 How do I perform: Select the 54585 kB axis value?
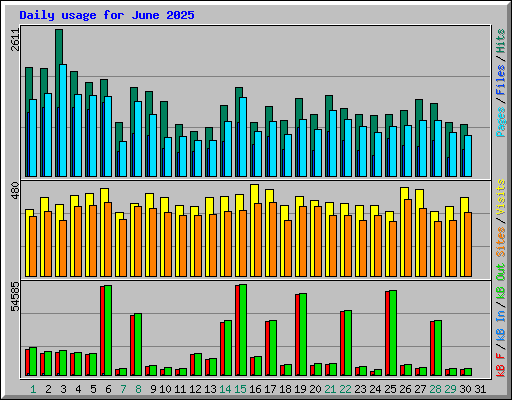pyautogui.click(x=15, y=296)
